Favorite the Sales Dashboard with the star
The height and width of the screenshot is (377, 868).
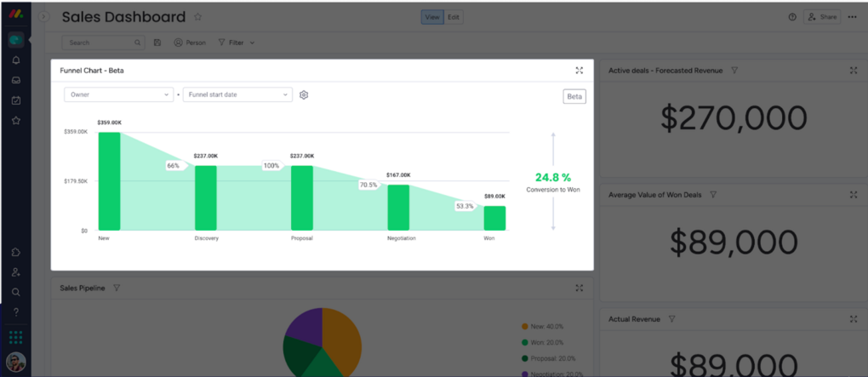click(197, 17)
